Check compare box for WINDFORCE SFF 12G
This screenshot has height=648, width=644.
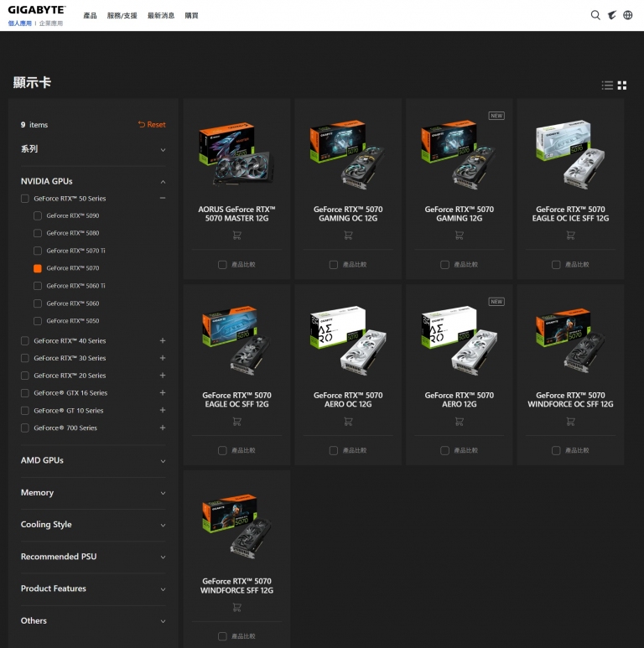tap(222, 636)
